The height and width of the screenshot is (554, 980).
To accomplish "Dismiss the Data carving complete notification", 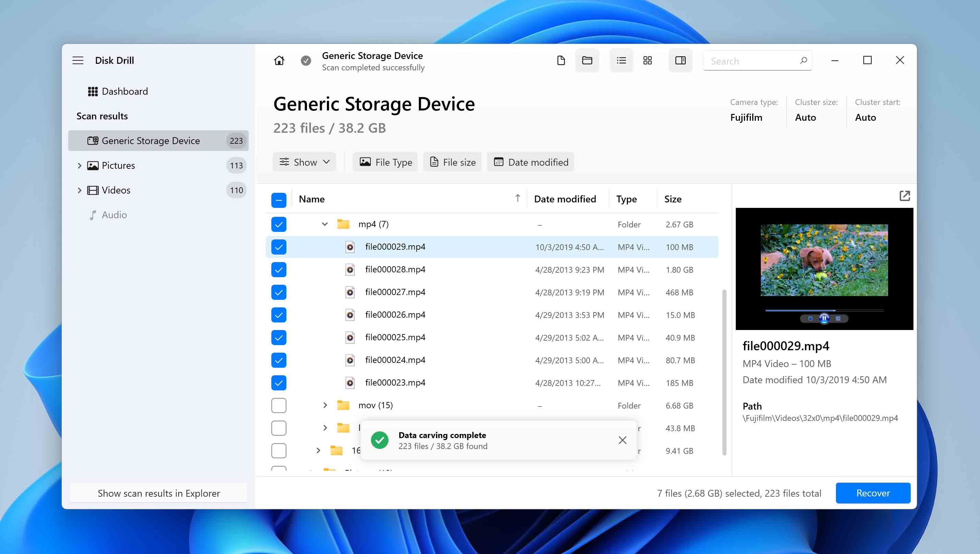I will click(x=622, y=440).
